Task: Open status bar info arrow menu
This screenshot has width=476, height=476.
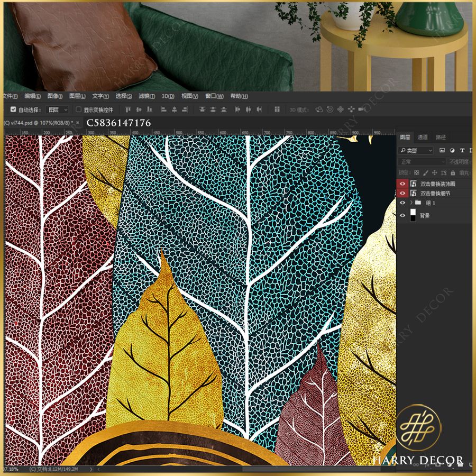Action: [91, 469]
